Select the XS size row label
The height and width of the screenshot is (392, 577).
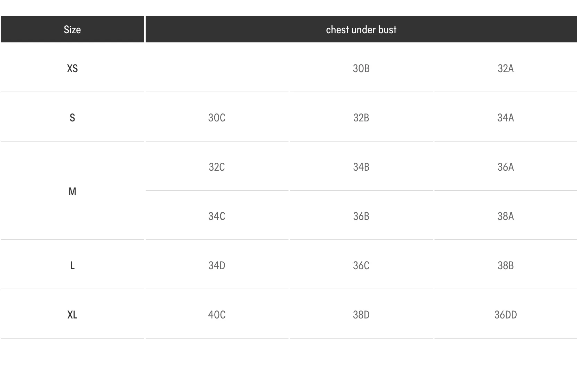point(72,68)
